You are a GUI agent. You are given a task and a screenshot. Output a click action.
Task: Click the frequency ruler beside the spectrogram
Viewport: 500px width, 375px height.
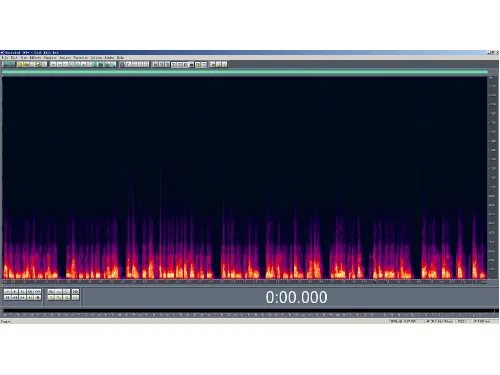pos(492,177)
